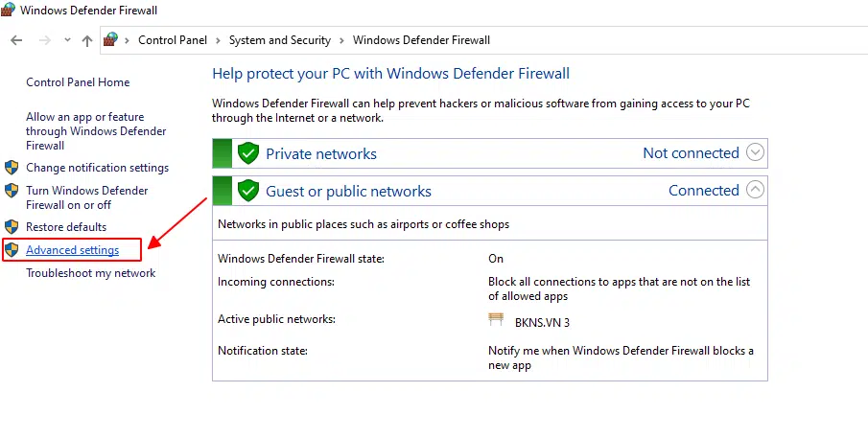Open Change notification settings
Image resolution: width=868 pixels, height=438 pixels.
click(x=97, y=168)
